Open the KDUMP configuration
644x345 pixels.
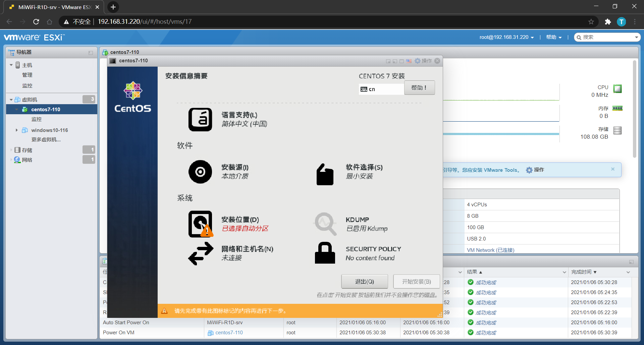click(351, 224)
